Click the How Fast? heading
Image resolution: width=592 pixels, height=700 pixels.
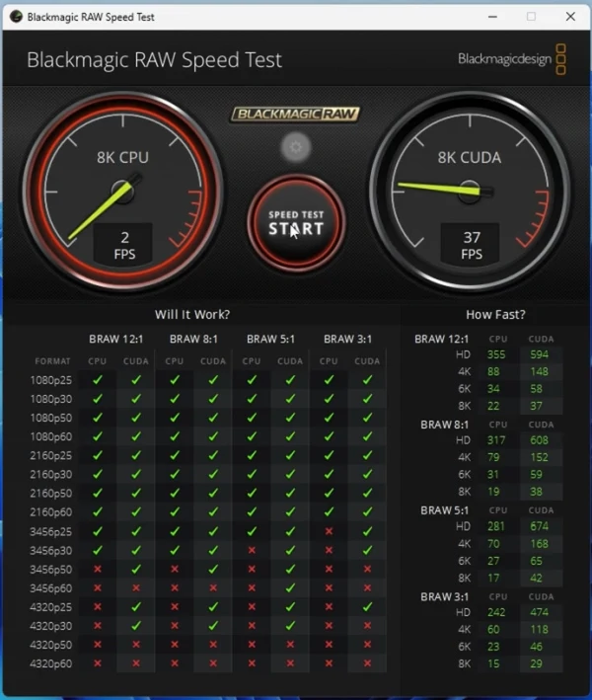(495, 314)
